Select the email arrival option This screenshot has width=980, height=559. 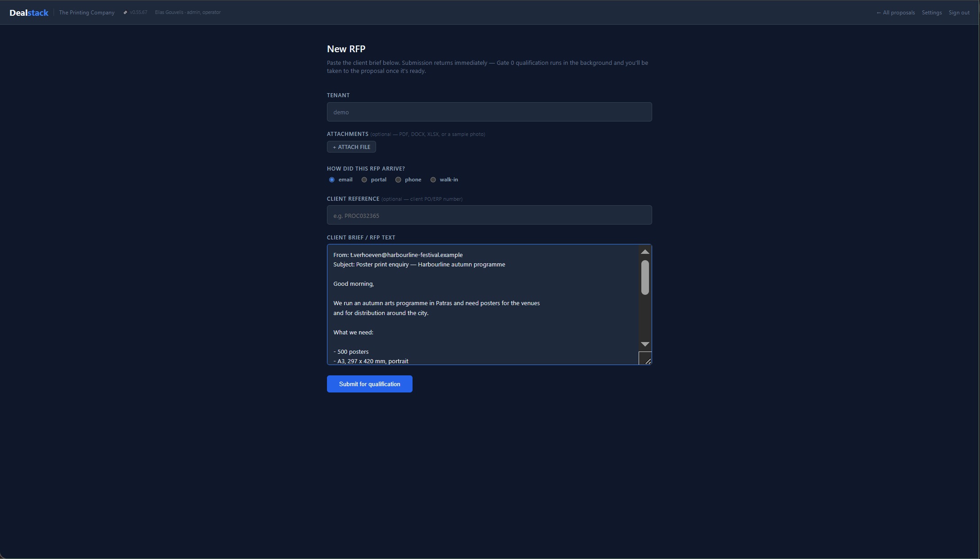[x=332, y=180]
